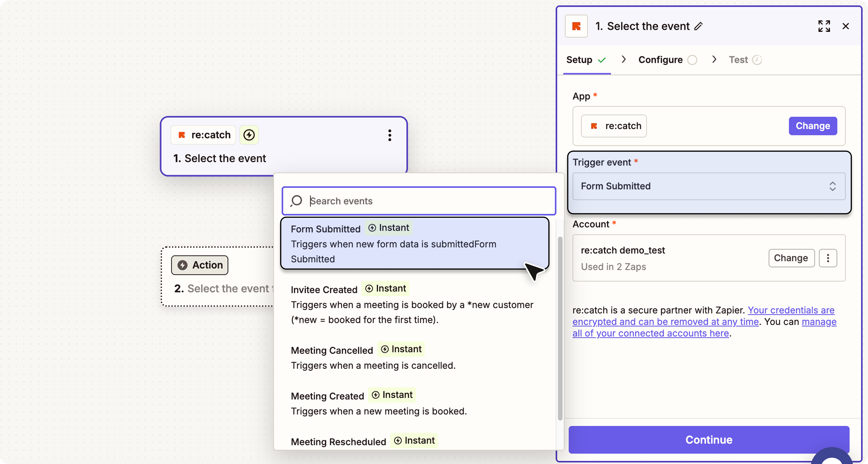
Task: Click the re:catch logo in panel header
Action: click(x=576, y=26)
